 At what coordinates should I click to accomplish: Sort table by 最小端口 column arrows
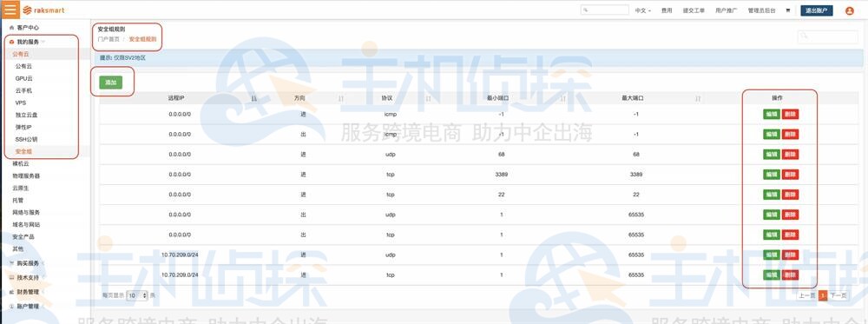tap(563, 98)
